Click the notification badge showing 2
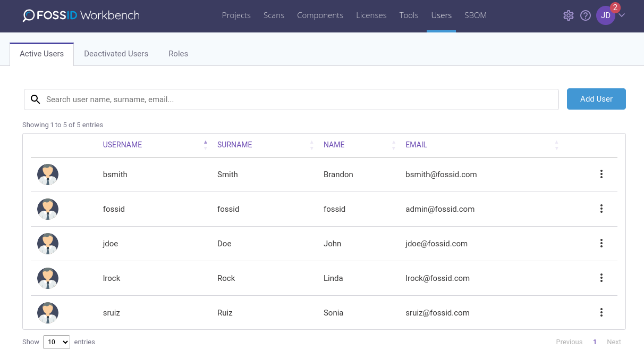644x357 pixels. [615, 7]
